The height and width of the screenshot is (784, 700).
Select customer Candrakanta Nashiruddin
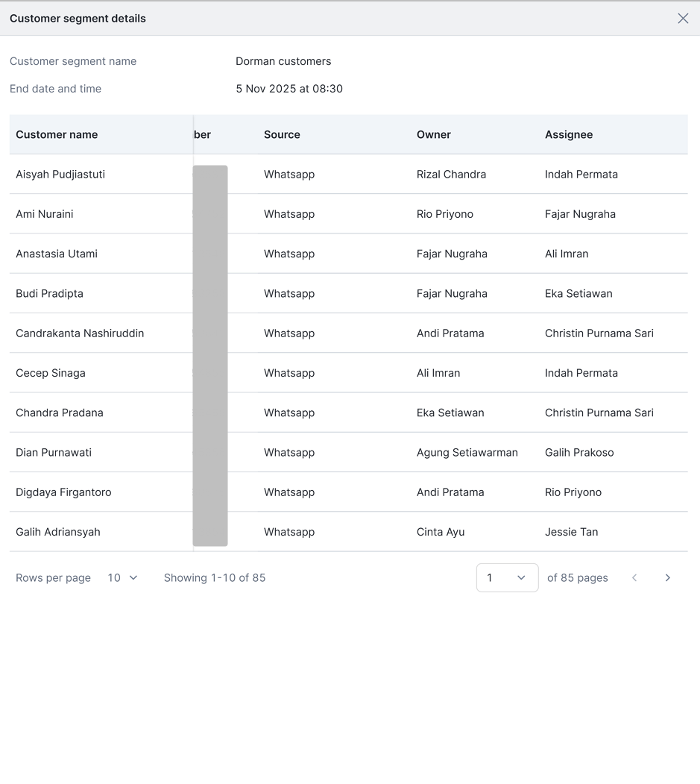point(80,333)
